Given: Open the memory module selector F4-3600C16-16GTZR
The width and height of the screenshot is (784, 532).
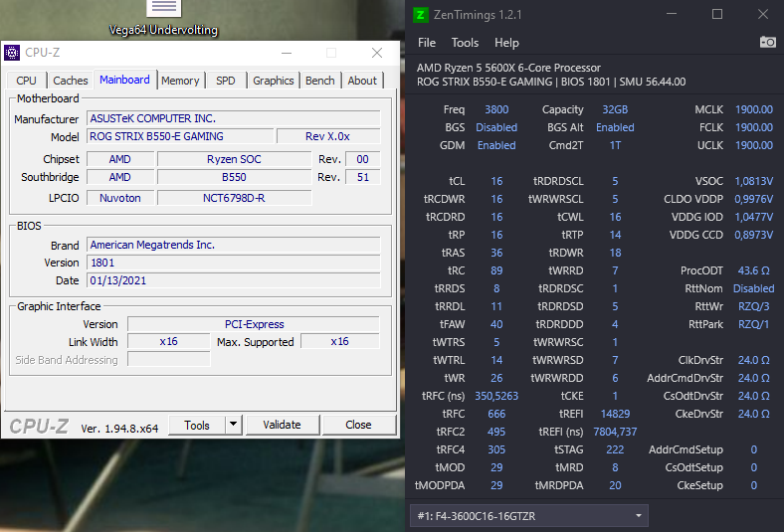Looking at the screenshot, I should (529, 516).
